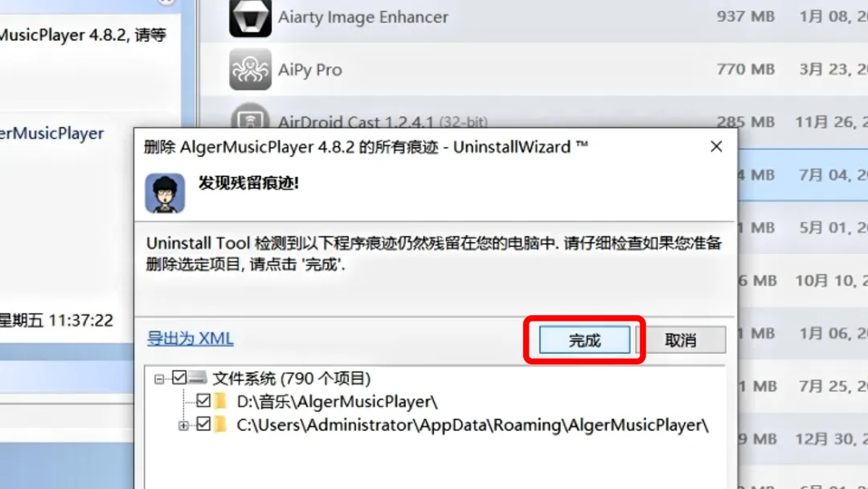868x489 pixels.
Task: Click the UninstallWizard avatar icon
Action: [x=165, y=193]
